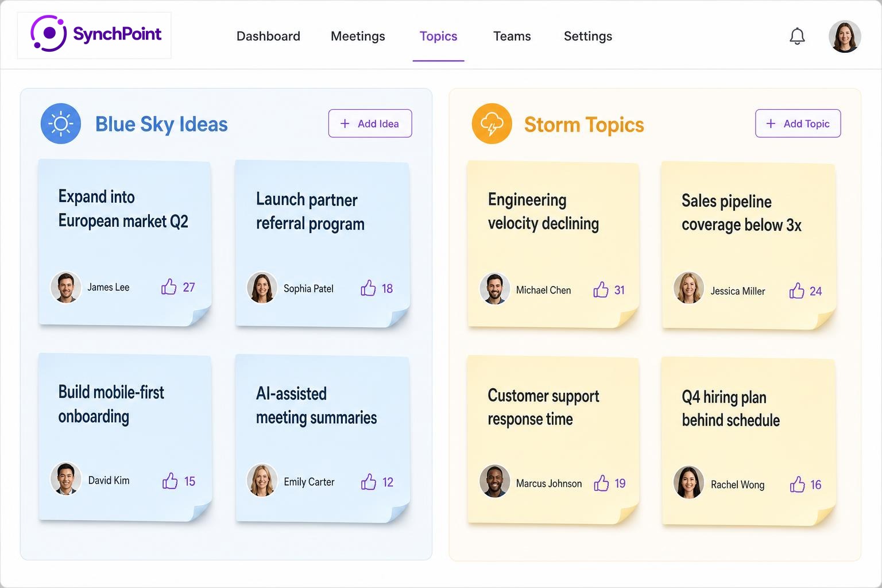Click Jessica Miller's avatar
Screen dimensions: 882x588
pyautogui.click(x=688, y=288)
